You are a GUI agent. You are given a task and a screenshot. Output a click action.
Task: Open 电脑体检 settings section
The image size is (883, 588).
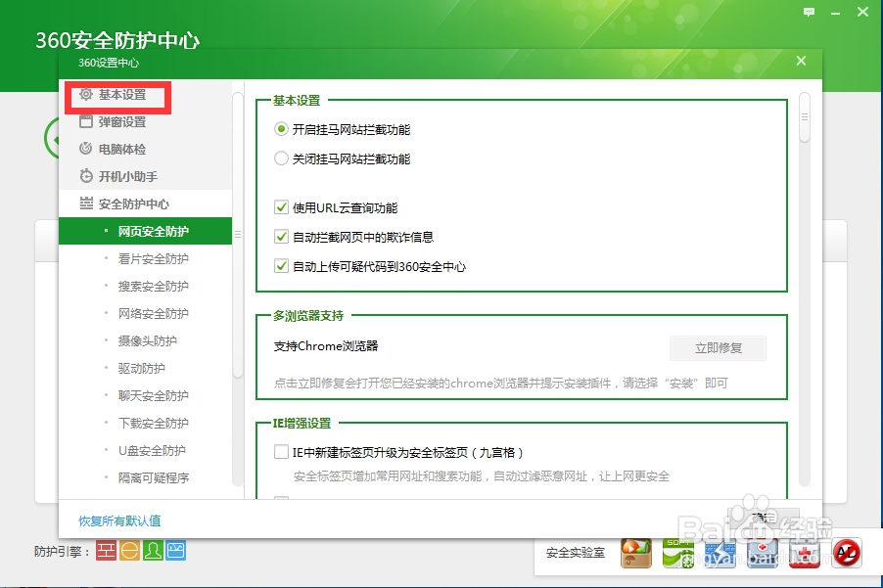tap(122, 149)
